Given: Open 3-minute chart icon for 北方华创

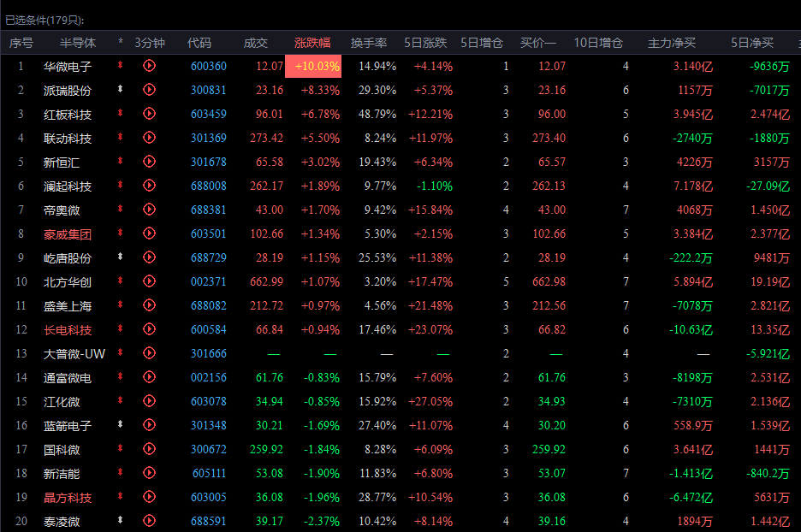Looking at the screenshot, I should (x=149, y=281).
